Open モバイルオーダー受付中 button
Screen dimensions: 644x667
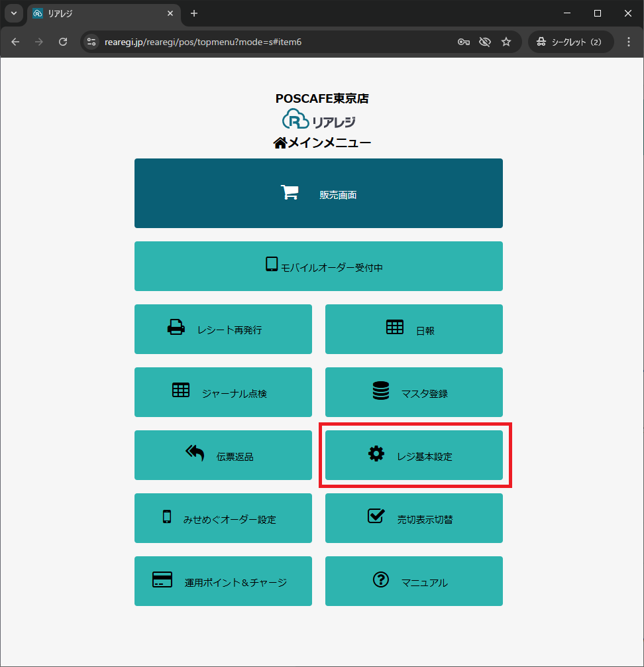[319, 267]
